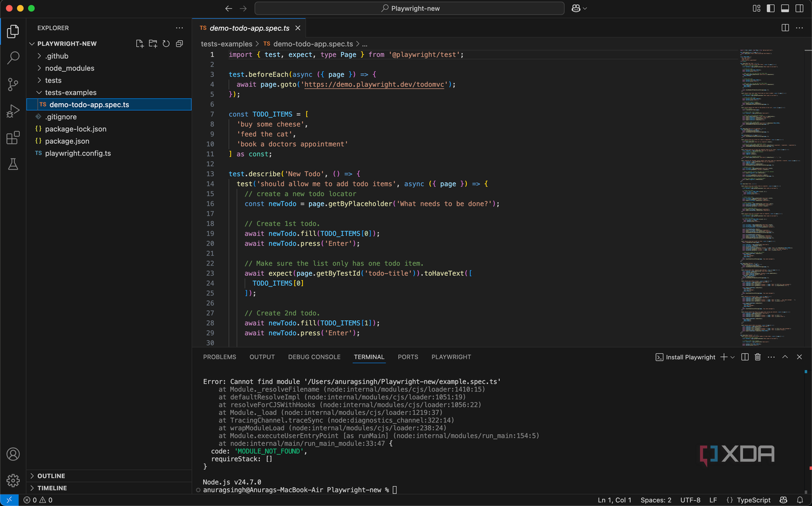
Task: Open the Playwright-new command center search
Action: pyautogui.click(x=410, y=8)
